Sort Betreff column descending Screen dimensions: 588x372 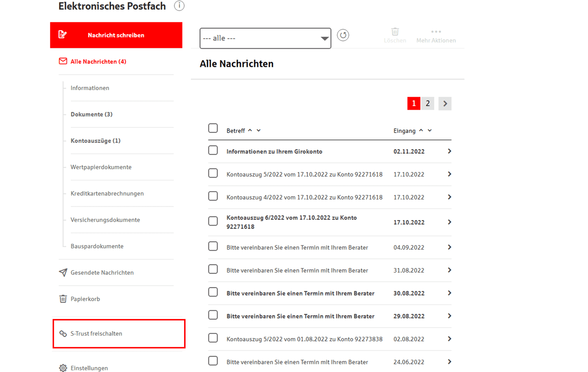pyautogui.click(x=258, y=131)
